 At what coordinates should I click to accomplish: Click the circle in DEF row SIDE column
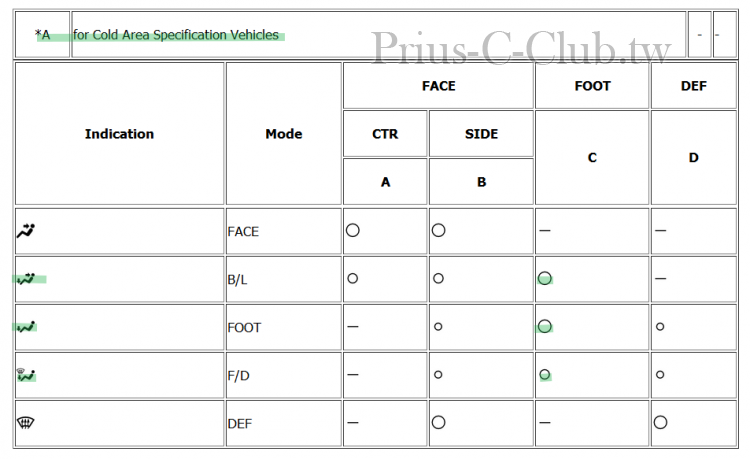tap(439, 422)
